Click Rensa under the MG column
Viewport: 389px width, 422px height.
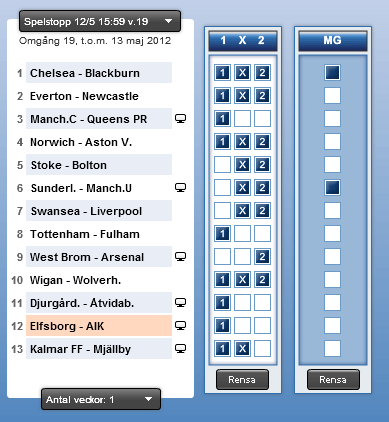pos(333,379)
